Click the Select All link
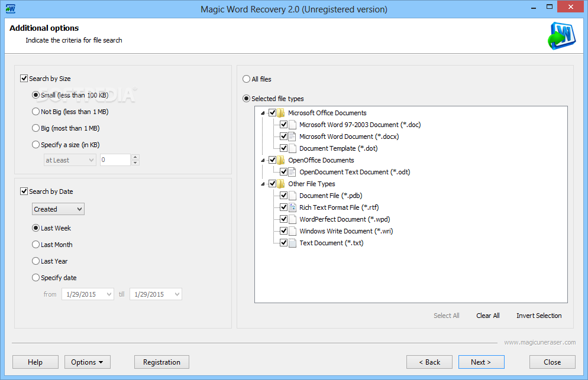The width and height of the screenshot is (588, 380). point(446,316)
